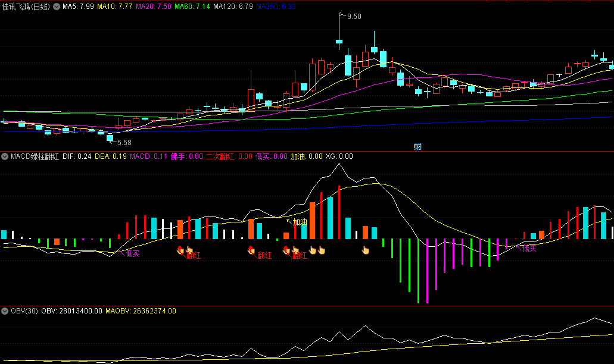Screen dimensions: 614x364
Task: Click the DIF: 0.24 readout
Action: pos(77,156)
